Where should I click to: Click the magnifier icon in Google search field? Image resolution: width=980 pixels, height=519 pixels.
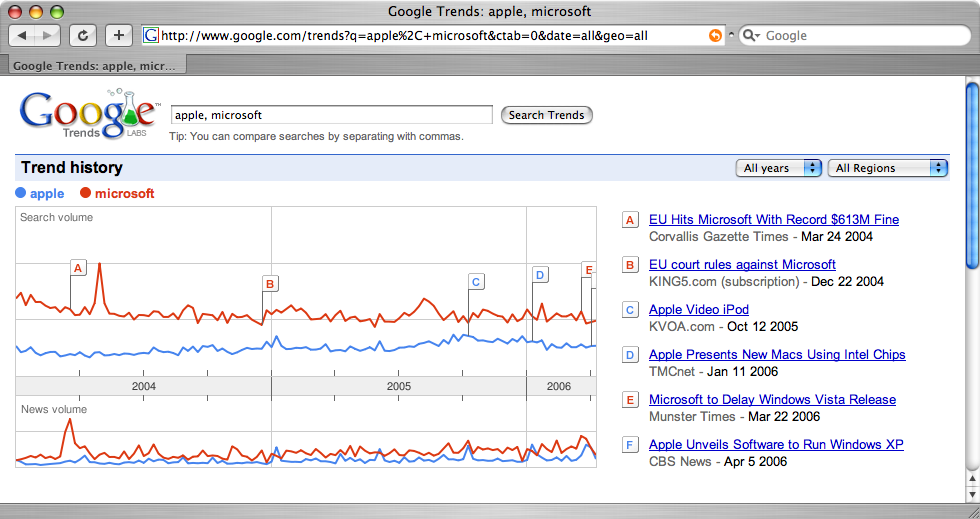(751, 36)
